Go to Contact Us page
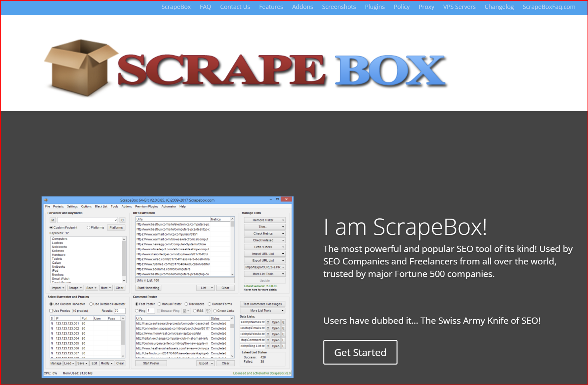The image size is (588, 385). (235, 7)
